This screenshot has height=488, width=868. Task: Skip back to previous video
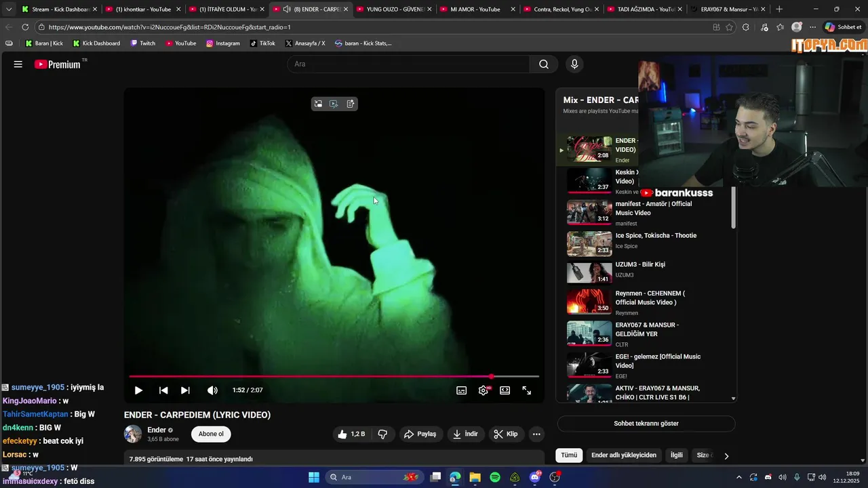click(163, 390)
